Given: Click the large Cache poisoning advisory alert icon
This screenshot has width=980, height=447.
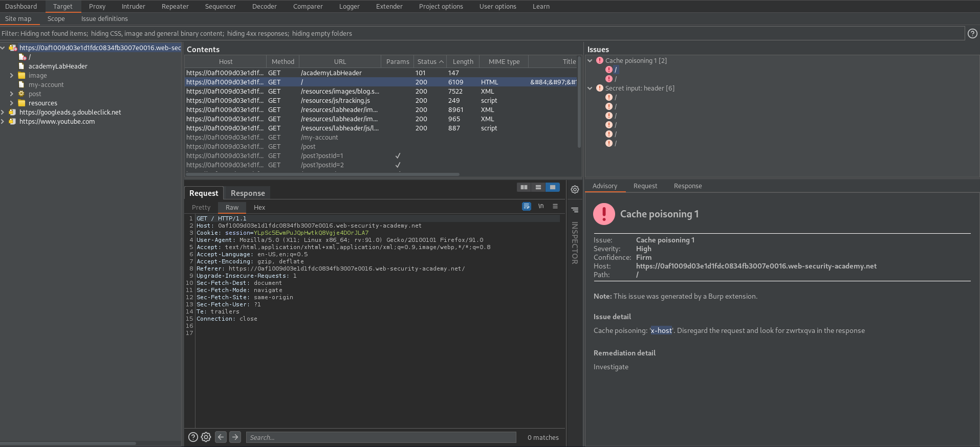Looking at the screenshot, I should [604, 214].
